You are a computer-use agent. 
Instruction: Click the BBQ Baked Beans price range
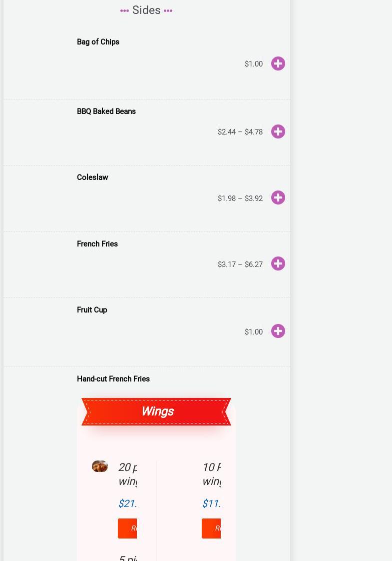(240, 132)
